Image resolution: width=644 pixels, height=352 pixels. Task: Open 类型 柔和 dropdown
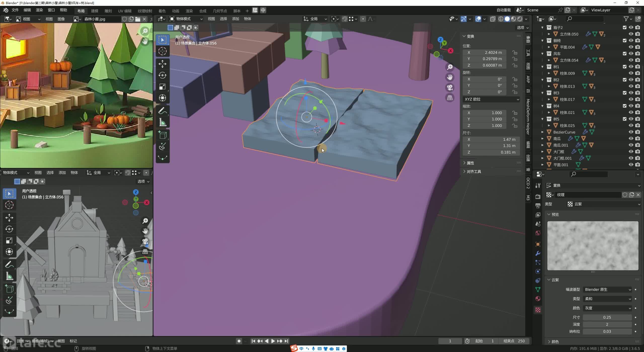click(x=608, y=299)
